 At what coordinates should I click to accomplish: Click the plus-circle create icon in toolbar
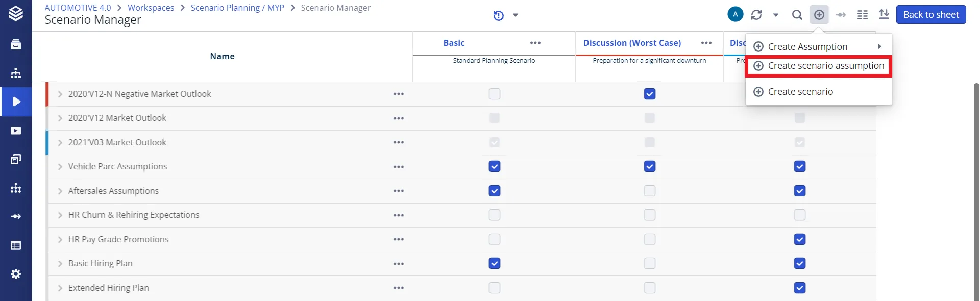[x=819, y=15]
